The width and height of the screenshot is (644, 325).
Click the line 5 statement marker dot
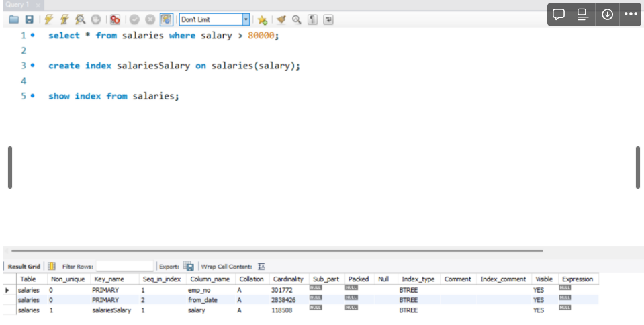33,96
